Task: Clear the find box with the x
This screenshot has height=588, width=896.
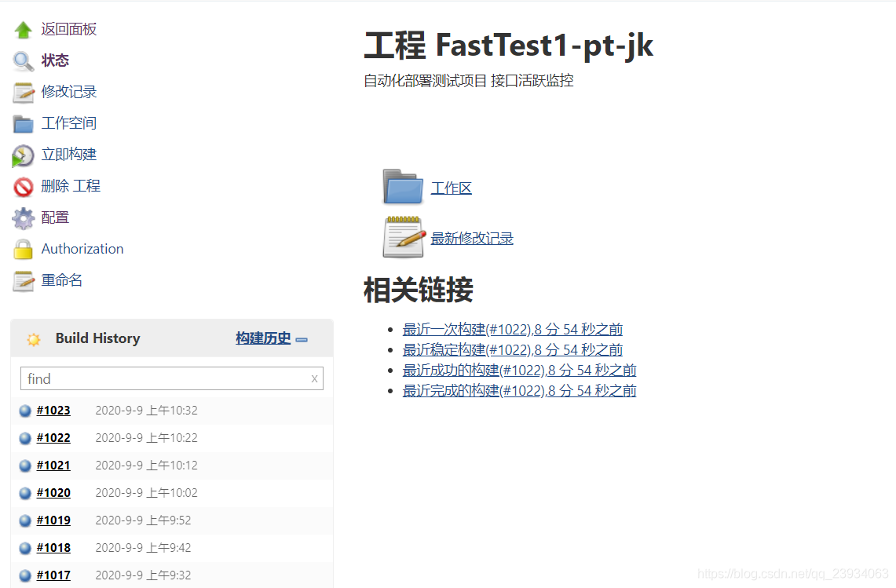Action: pos(314,379)
